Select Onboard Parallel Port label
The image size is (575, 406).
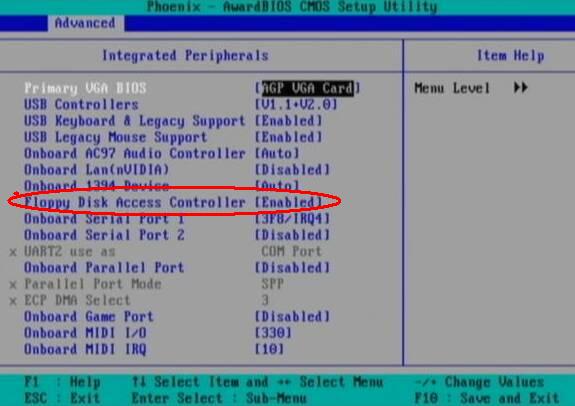[x=104, y=268]
